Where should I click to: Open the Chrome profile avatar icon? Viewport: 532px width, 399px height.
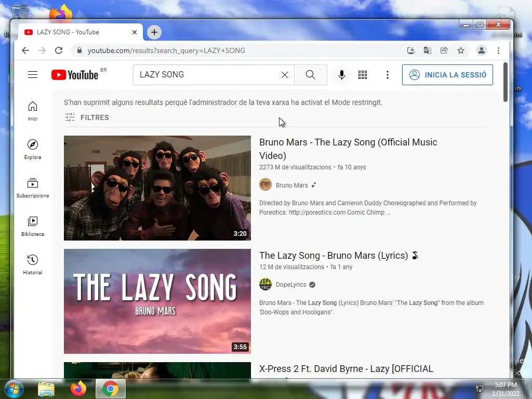click(481, 50)
